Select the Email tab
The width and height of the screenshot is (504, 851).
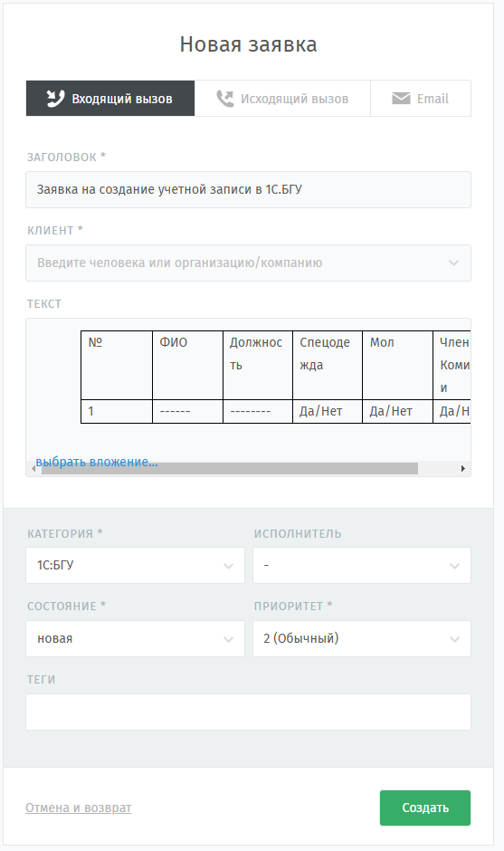click(421, 99)
